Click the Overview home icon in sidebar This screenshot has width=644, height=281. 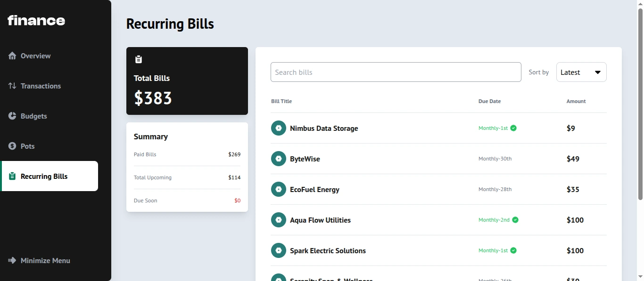(12, 56)
